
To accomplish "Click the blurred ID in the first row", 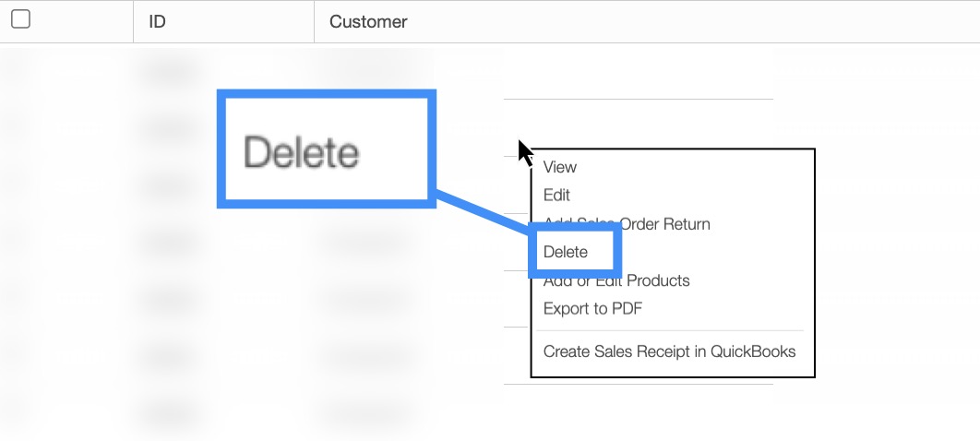I will click(171, 70).
